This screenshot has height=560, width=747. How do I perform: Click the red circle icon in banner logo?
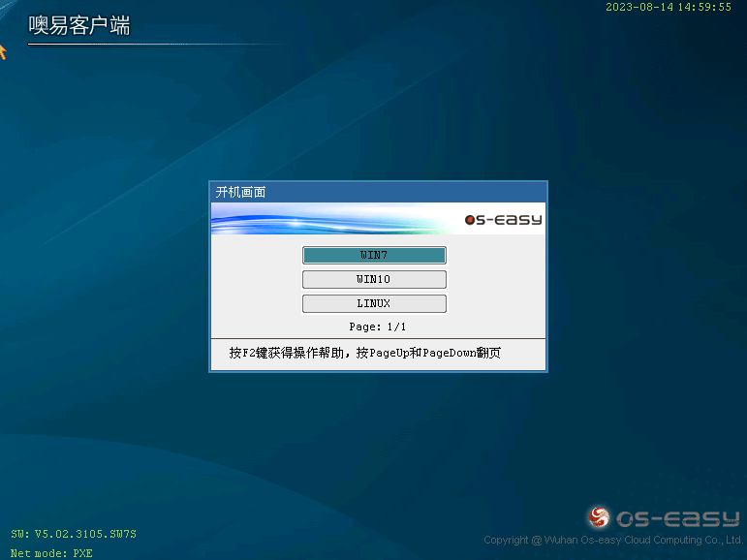(470, 220)
